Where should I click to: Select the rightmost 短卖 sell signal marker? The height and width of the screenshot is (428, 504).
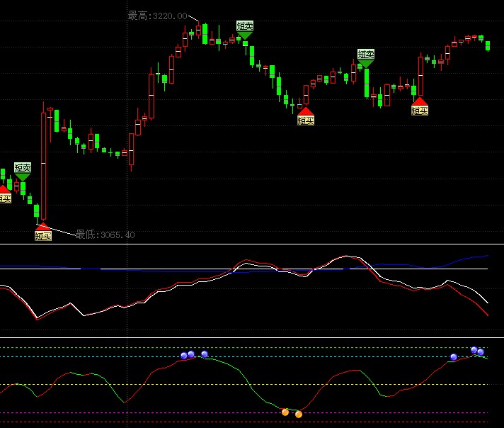click(365, 55)
